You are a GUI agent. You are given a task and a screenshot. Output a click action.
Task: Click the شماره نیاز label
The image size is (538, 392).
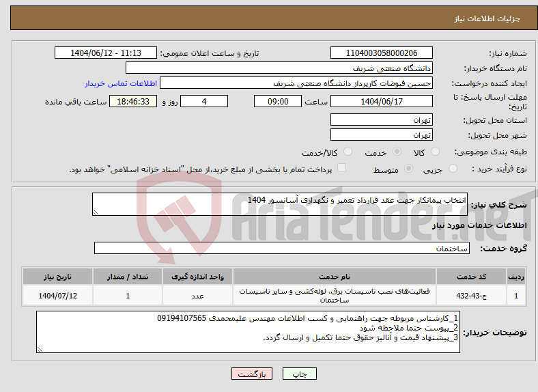tap(508, 53)
